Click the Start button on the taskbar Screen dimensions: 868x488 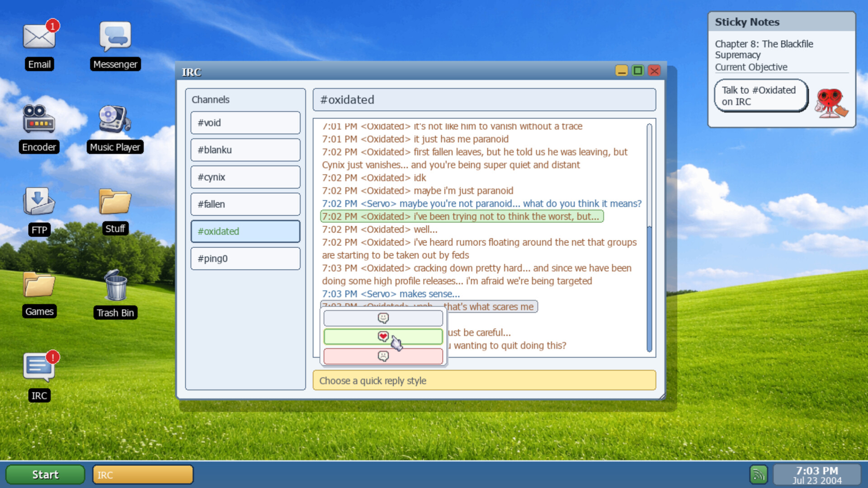[45, 474]
